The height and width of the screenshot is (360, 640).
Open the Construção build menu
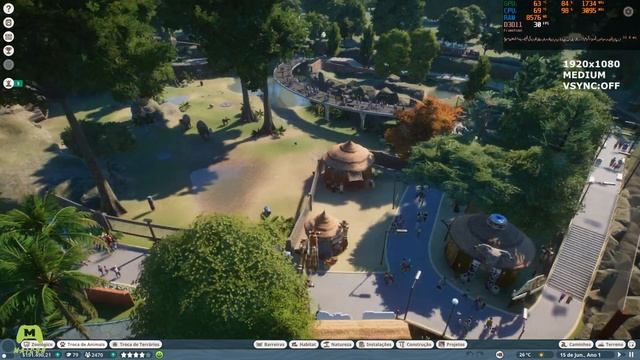[415, 344]
